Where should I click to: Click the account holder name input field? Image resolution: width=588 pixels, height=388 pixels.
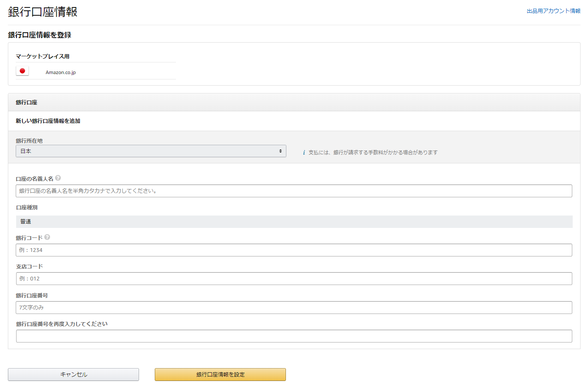(x=294, y=191)
